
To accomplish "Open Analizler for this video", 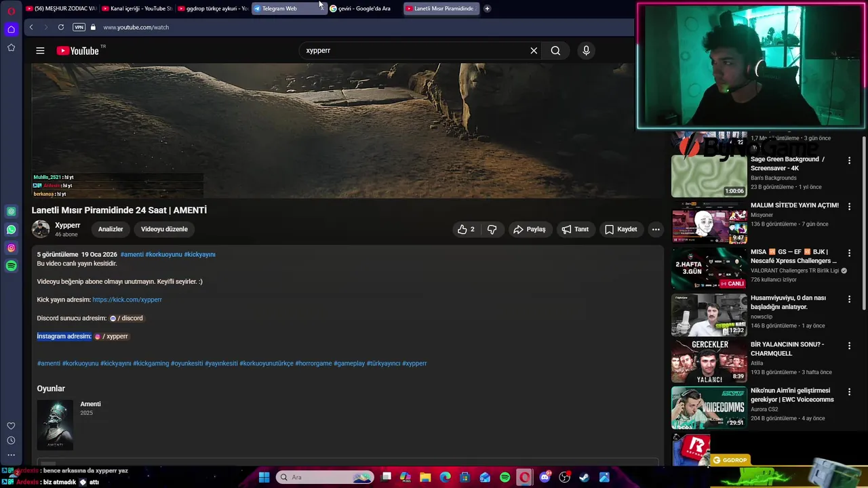I will tap(111, 229).
